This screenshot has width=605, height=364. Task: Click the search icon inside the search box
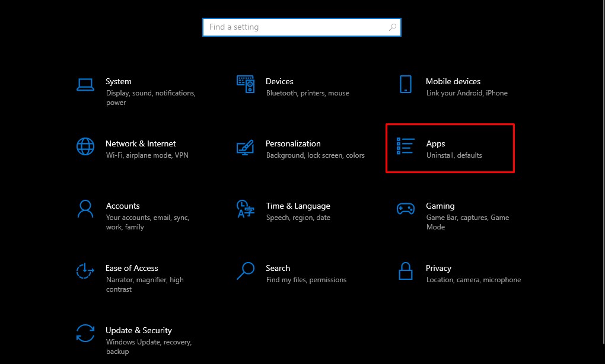392,27
